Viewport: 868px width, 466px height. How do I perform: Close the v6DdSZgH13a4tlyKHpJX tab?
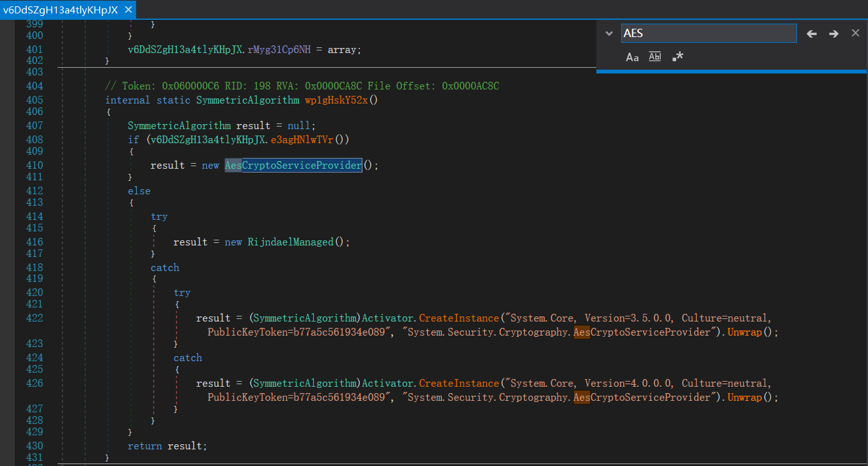[x=128, y=10]
